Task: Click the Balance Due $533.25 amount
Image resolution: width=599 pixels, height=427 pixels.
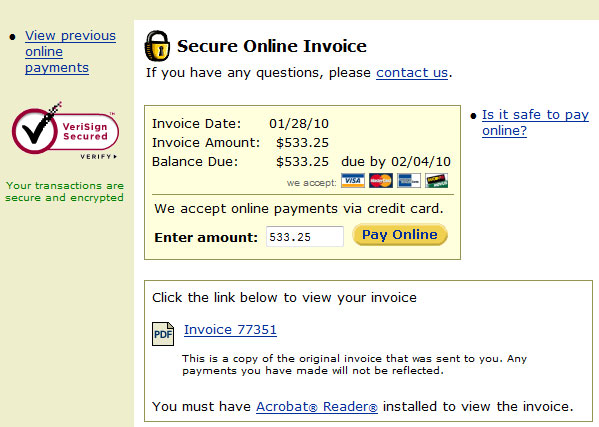Action: [x=303, y=162]
